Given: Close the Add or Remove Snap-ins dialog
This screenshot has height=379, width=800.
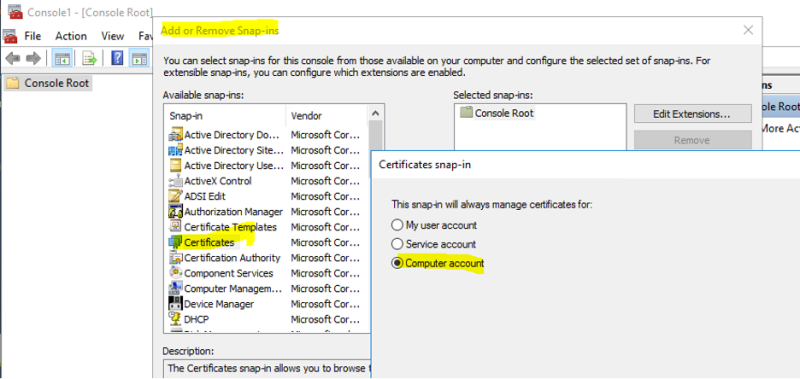Looking at the screenshot, I should pyautogui.click(x=748, y=30).
